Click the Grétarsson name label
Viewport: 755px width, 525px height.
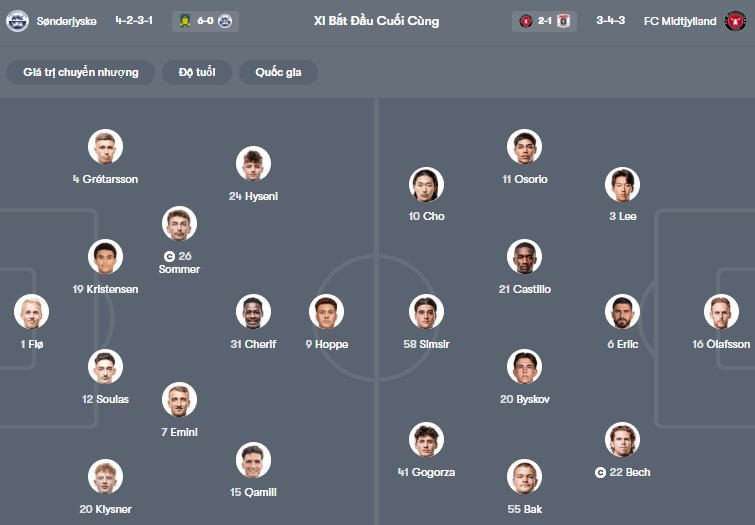click(105, 179)
